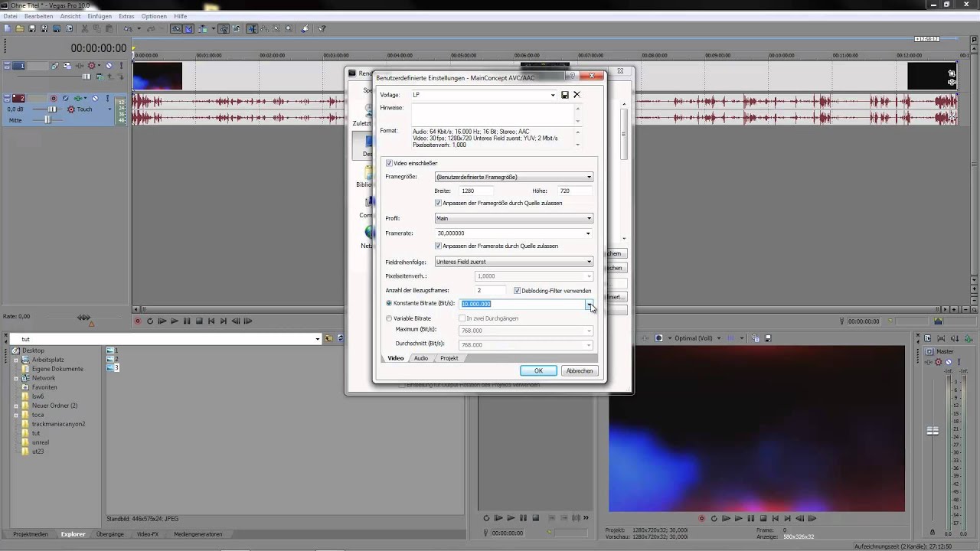Click timeline transport Record button
The height and width of the screenshot is (551, 980).
point(138,321)
